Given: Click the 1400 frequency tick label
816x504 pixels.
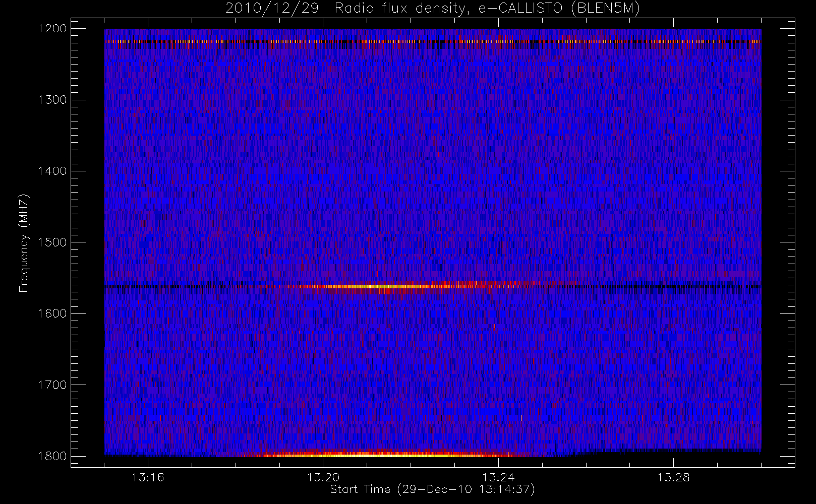Looking at the screenshot, I should coord(52,171).
